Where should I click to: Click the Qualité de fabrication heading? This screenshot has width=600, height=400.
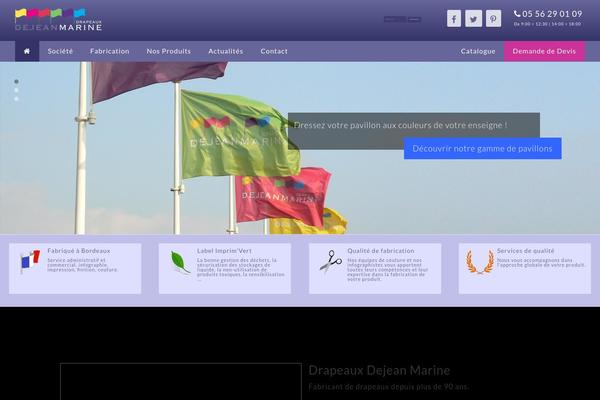381,251
